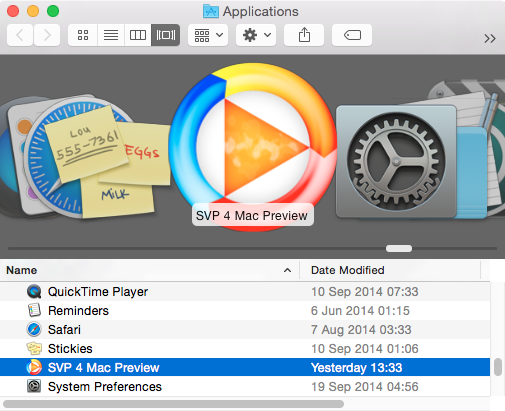The width and height of the screenshot is (505, 411).
Task: Select the System Preferences gear cover
Action: point(396,161)
